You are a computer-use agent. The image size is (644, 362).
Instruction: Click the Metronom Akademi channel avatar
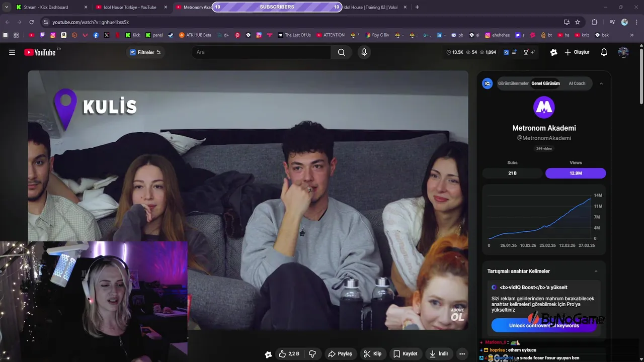point(544,107)
